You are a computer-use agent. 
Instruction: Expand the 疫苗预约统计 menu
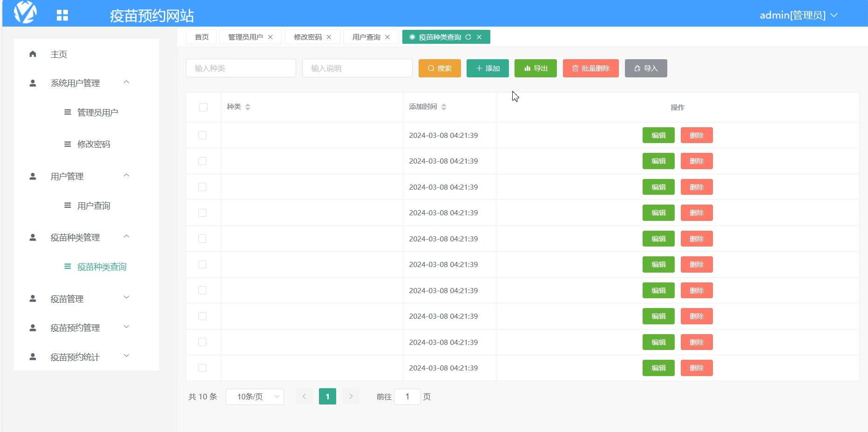pos(126,356)
